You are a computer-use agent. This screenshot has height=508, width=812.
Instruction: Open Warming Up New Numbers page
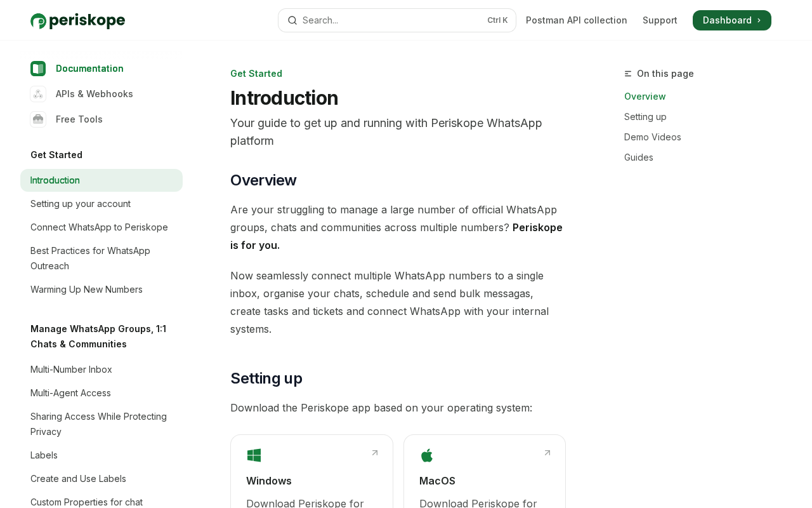[86, 290]
